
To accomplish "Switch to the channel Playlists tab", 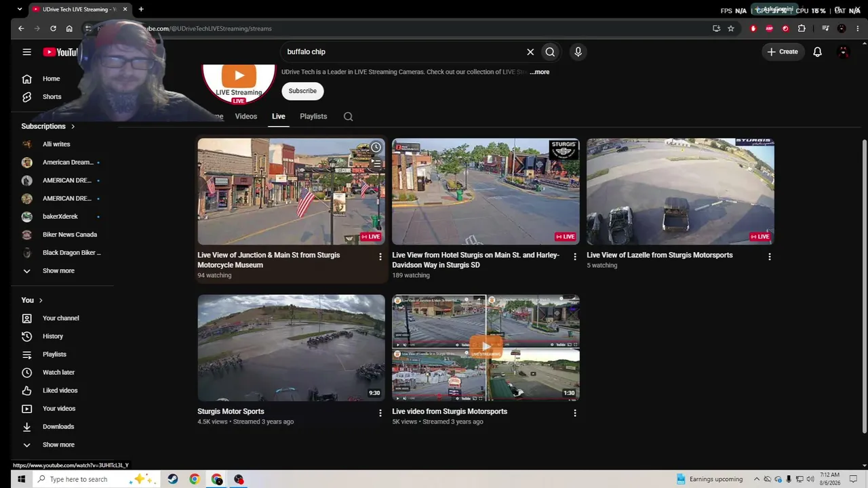I will [313, 117].
